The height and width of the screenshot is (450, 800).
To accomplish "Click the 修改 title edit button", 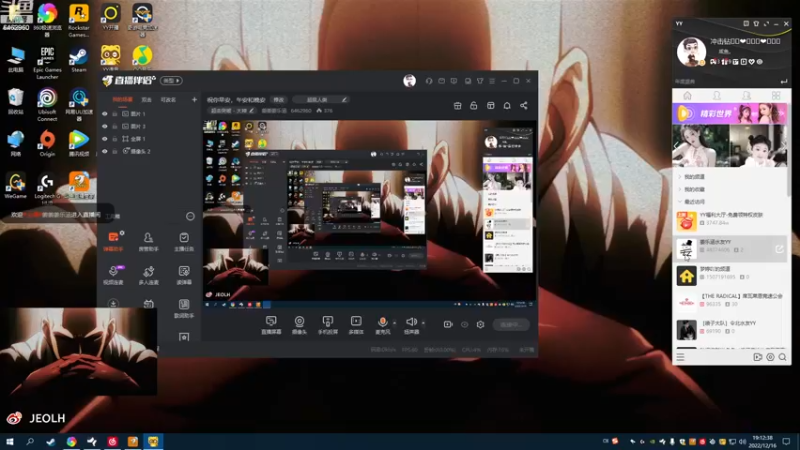I will point(279,99).
